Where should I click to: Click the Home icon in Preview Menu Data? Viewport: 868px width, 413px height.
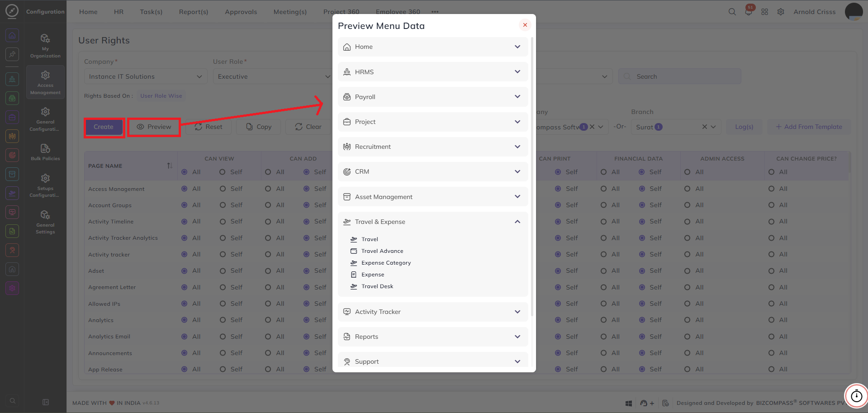click(x=347, y=47)
